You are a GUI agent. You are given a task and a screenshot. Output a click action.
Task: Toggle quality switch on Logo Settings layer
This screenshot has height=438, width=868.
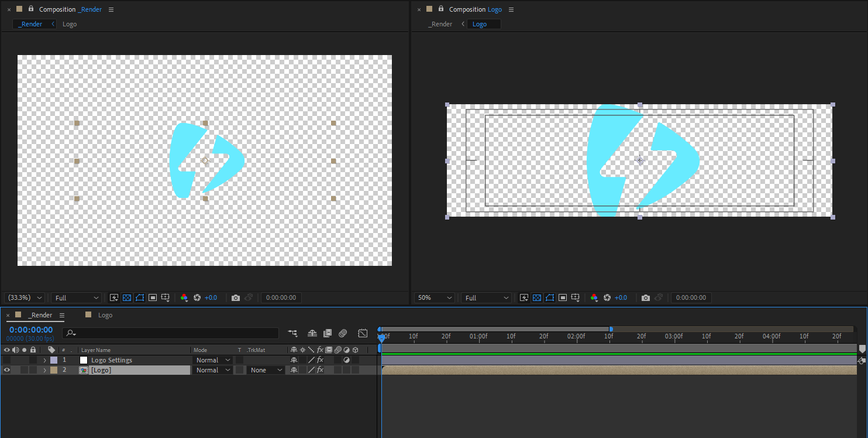pos(311,360)
